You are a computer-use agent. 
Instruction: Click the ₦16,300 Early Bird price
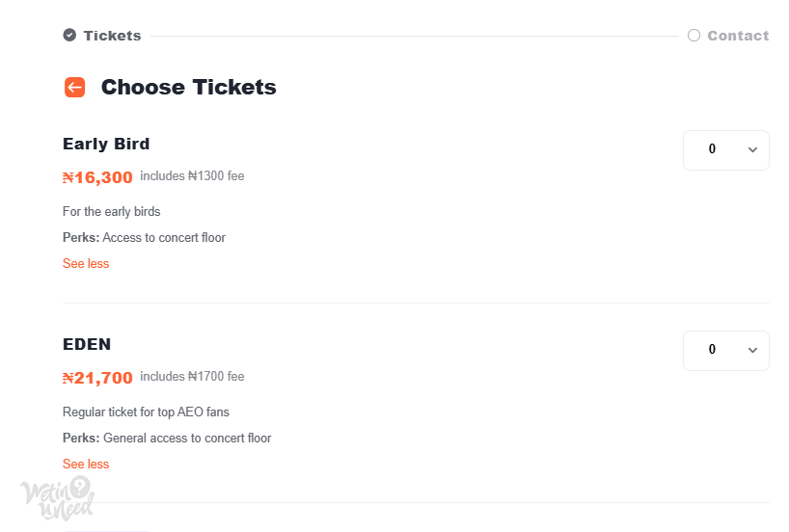point(97,177)
